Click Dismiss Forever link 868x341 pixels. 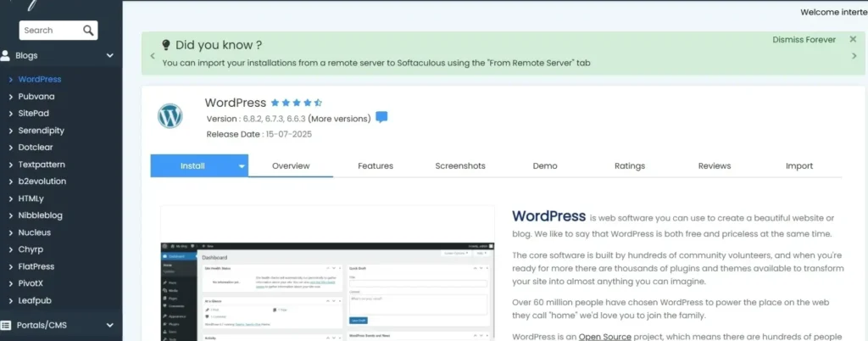pos(804,40)
